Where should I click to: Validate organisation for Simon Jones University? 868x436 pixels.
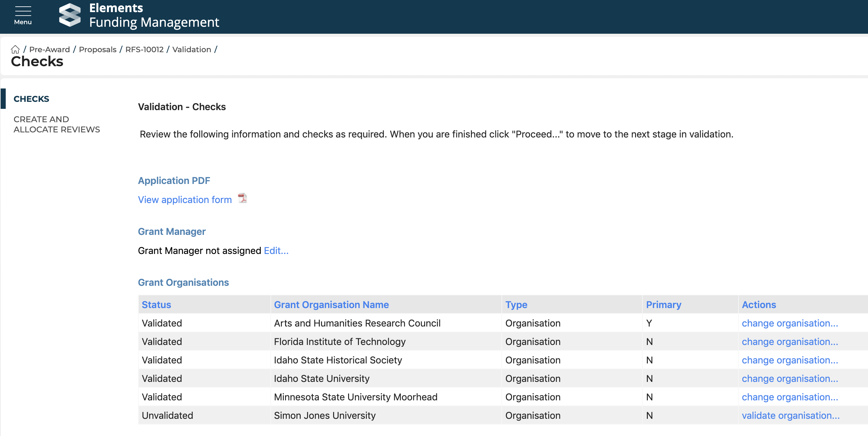point(790,415)
